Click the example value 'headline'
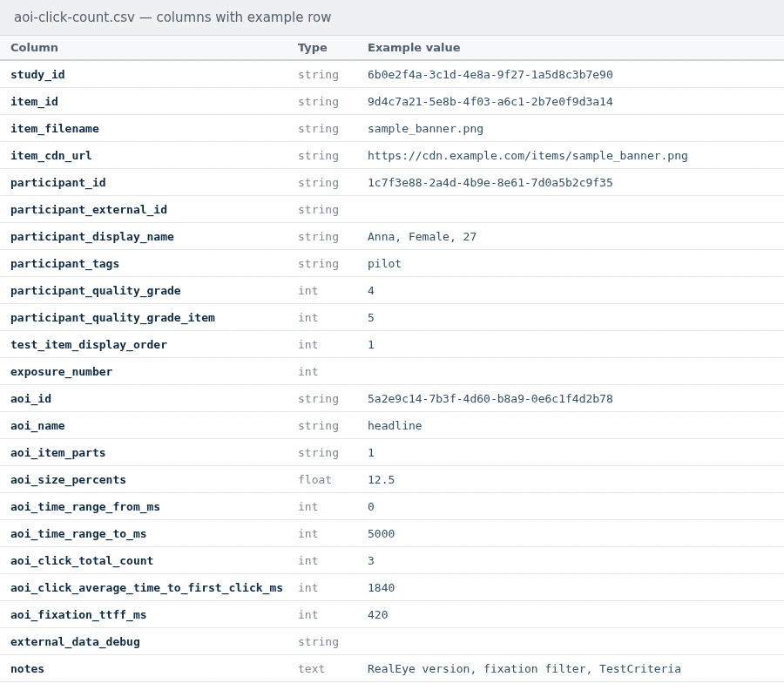 [x=395, y=425]
